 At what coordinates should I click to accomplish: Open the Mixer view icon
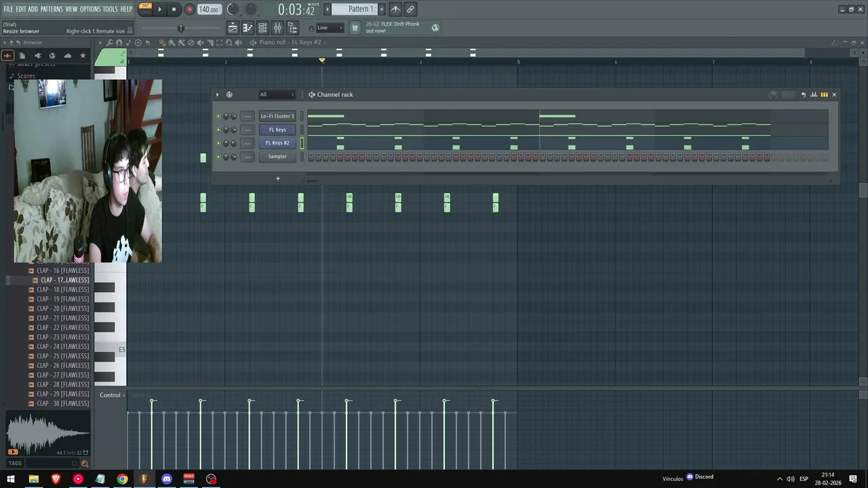click(x=277, y=28)
